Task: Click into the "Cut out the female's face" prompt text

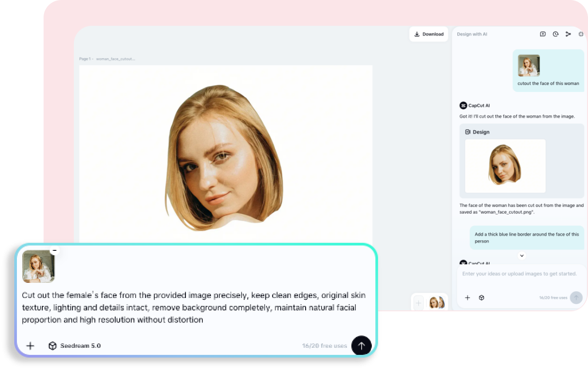Action: point(194,307)
